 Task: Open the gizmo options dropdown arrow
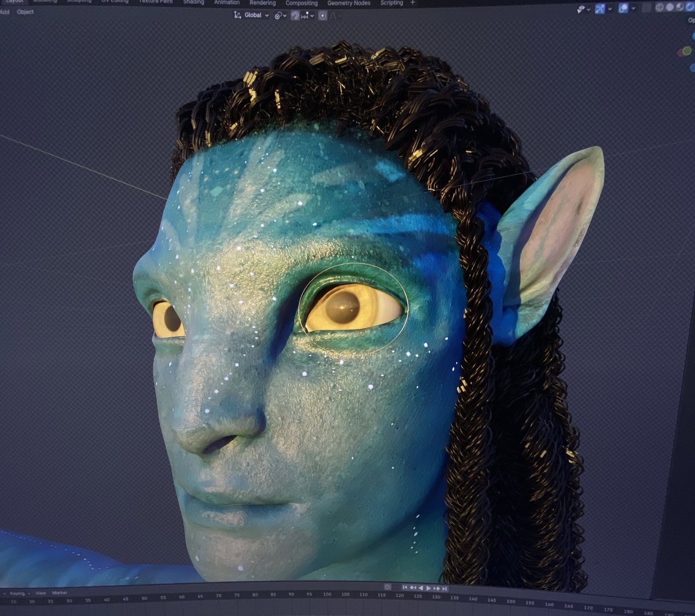pyautogui.click(x=610, y=9)
